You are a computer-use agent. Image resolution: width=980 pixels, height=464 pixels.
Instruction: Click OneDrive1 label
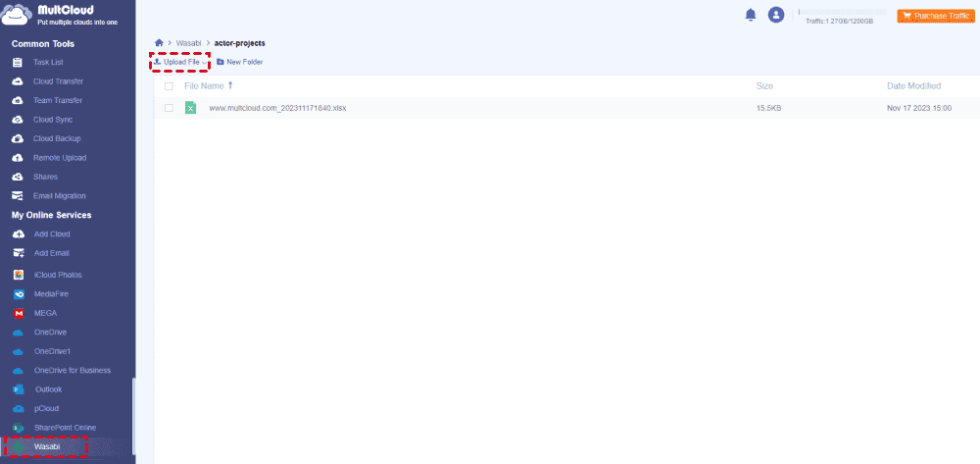point(53,351)
